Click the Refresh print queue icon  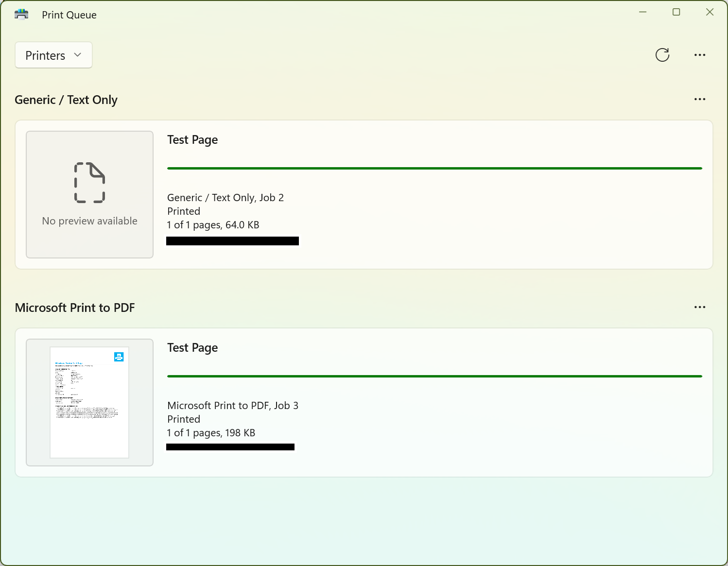coord(662,55)
